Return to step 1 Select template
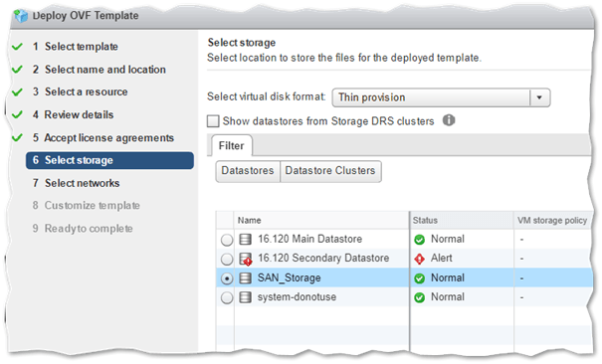The width and height of the screenshot is (602, 364). [76, 47]
